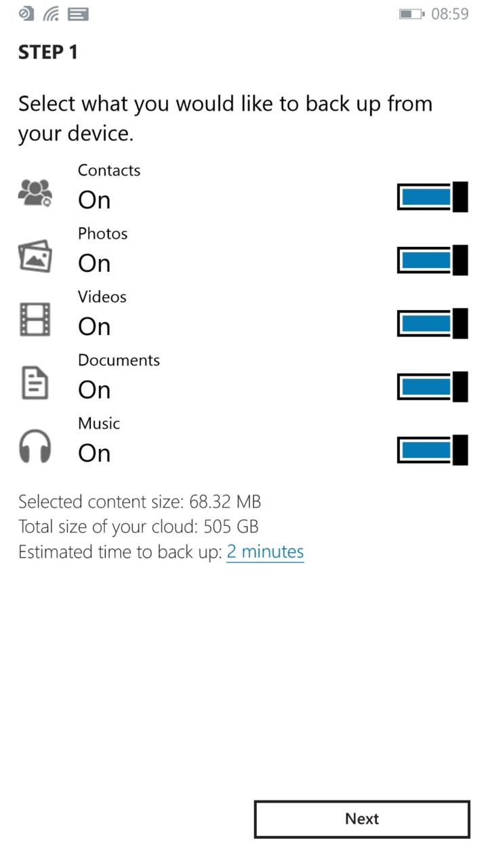488x868 pixels.
Task: Tap the Music headphones icon
Action: (34, 446)
